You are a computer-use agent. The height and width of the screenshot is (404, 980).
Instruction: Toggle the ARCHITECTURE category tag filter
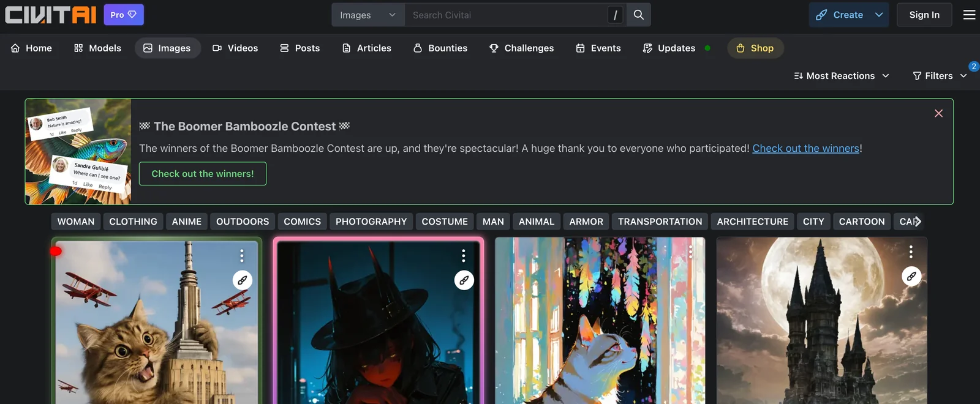752,222
